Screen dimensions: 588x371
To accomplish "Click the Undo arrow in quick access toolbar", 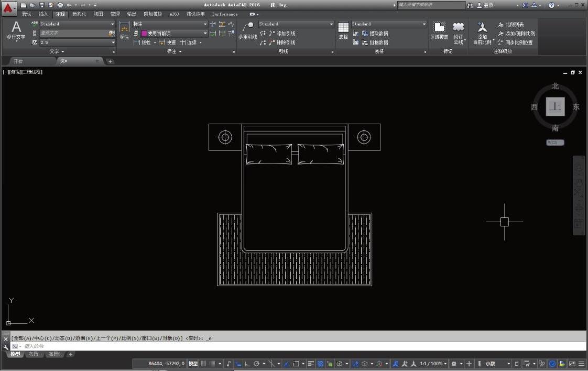I will pyautogui.click(x=69, y=5).
